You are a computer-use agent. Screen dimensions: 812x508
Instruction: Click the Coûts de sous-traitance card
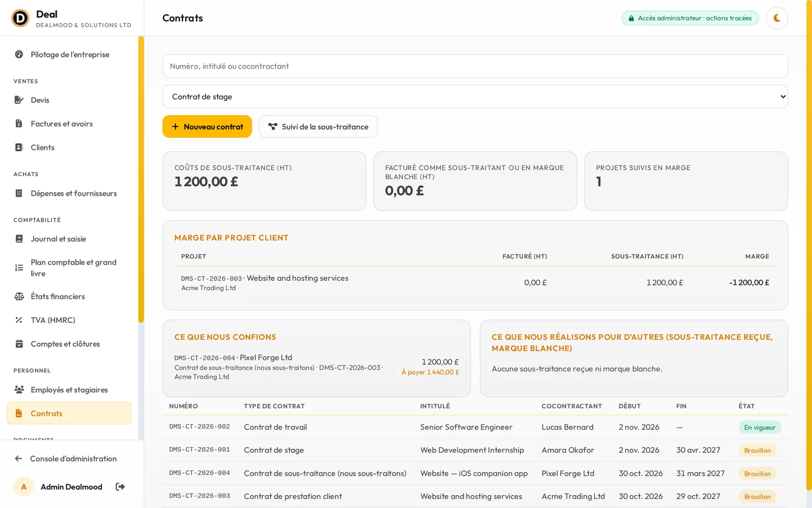(264, 181)
